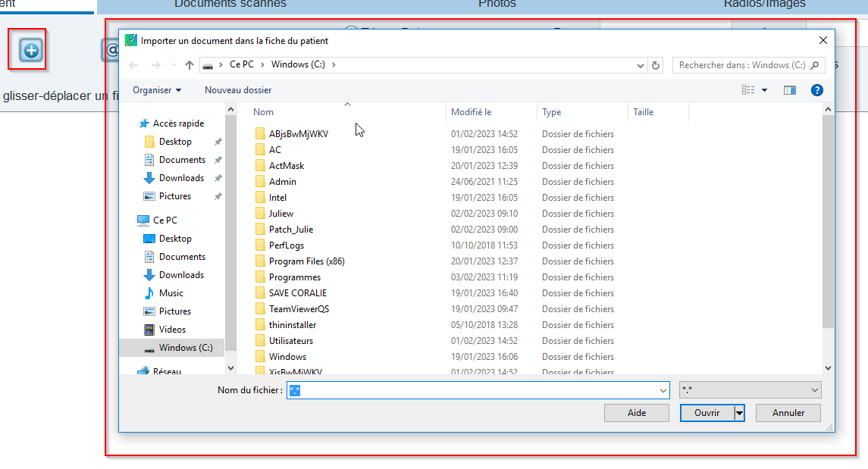This screenshot has height=469, width=868.
Task: Select the thininstaller folder name
Action: pos(293,325)
